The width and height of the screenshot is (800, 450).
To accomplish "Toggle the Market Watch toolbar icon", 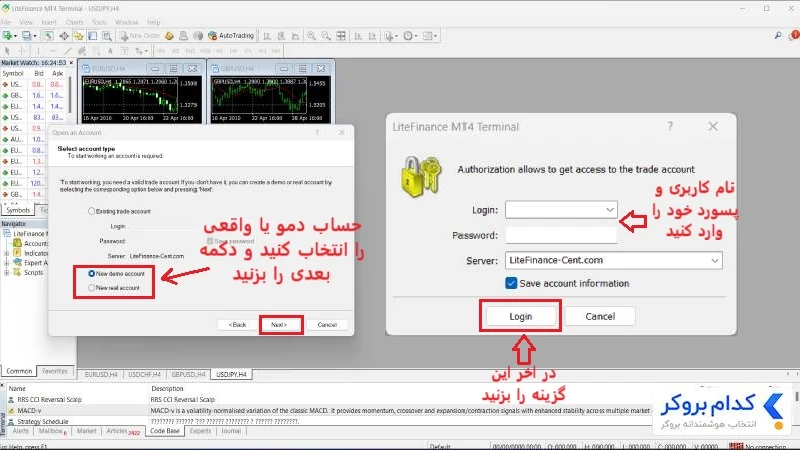I will (x=48, y=36).
